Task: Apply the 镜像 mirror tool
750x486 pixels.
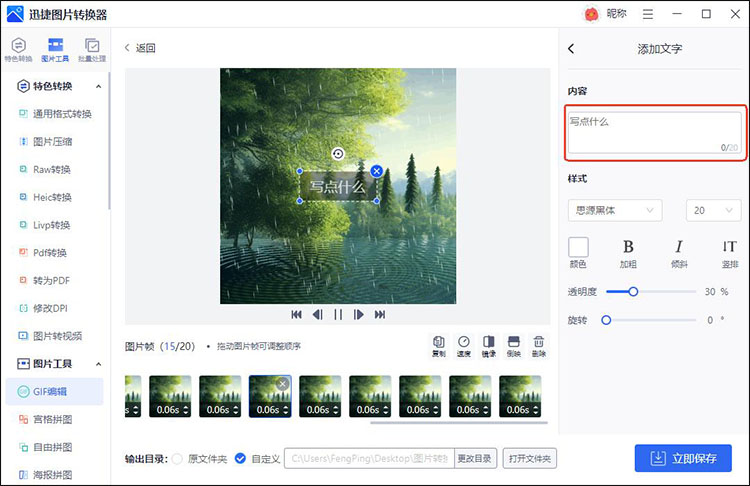Action: (488, 346)
